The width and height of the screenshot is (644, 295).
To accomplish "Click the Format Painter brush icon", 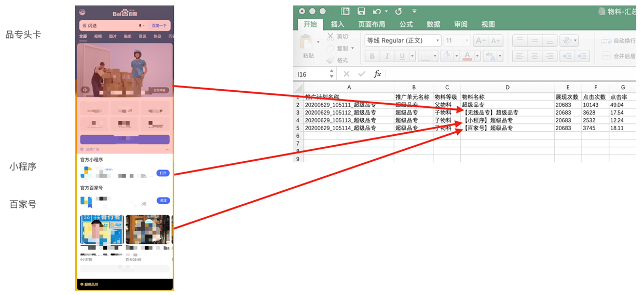I will [330, 60].
